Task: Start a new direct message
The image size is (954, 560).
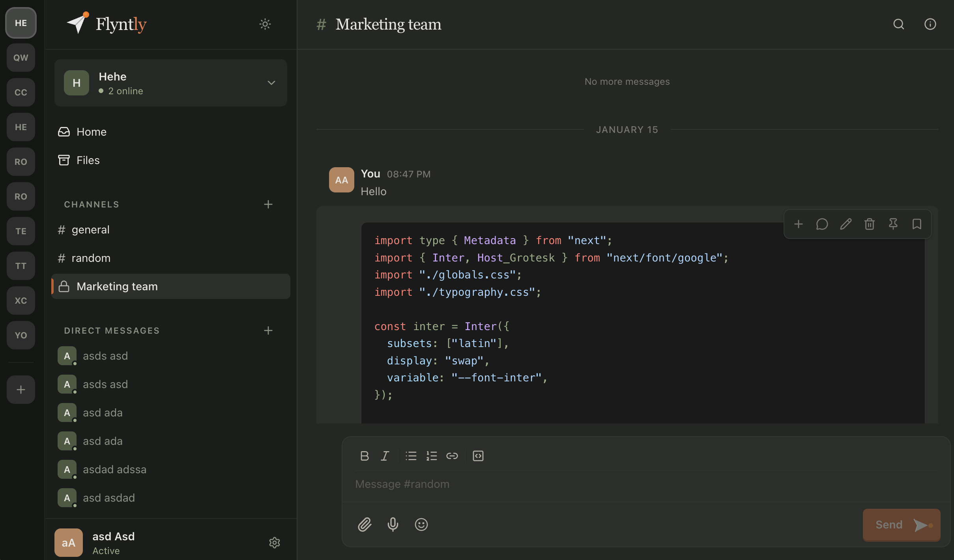Action: (x=268, y=330)
